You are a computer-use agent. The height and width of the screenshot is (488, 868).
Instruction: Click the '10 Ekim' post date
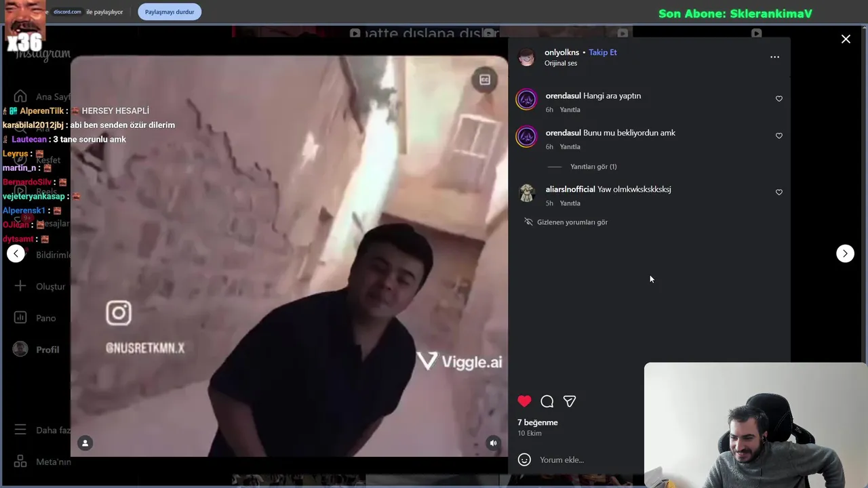[530, 433]
